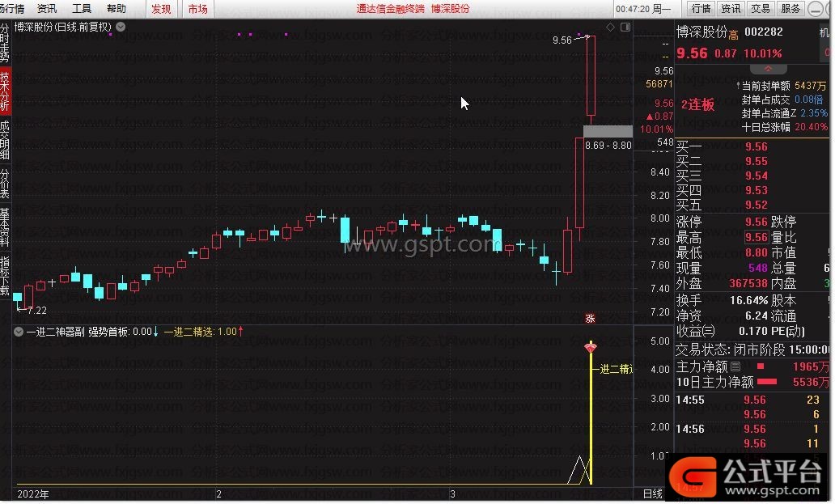Screen dimensions: 835x504
Task: Click the 2连板 label
Action: pos(697,104)
